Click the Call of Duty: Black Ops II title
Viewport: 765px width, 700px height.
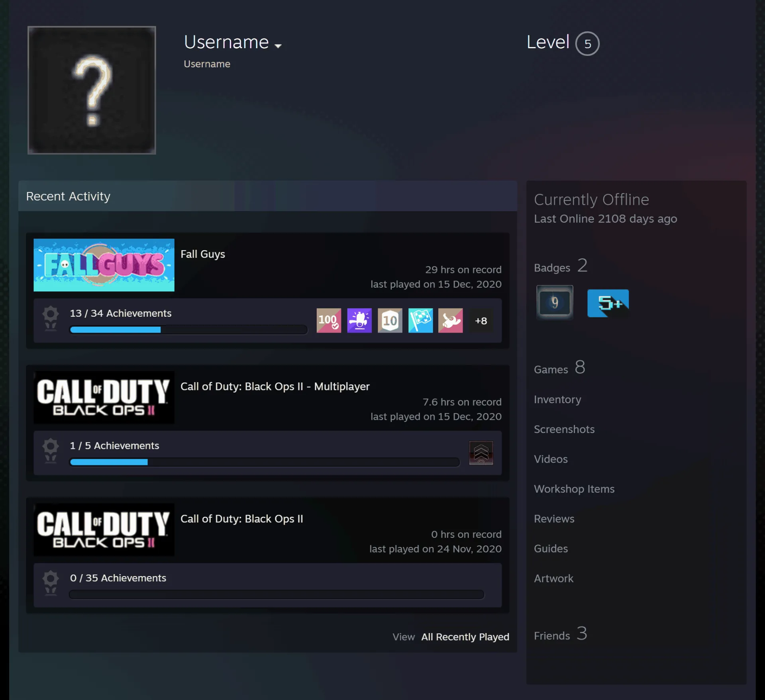pos(242,519)
